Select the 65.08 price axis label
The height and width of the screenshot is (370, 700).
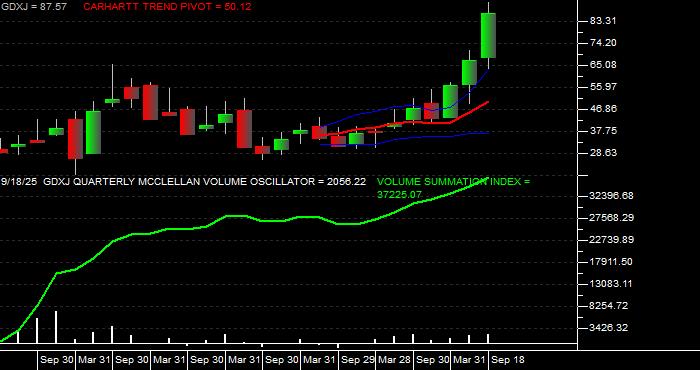604,65
